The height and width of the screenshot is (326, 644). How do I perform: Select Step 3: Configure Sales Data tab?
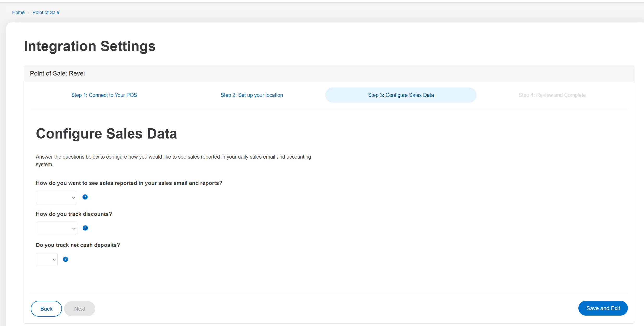point(401,95)
